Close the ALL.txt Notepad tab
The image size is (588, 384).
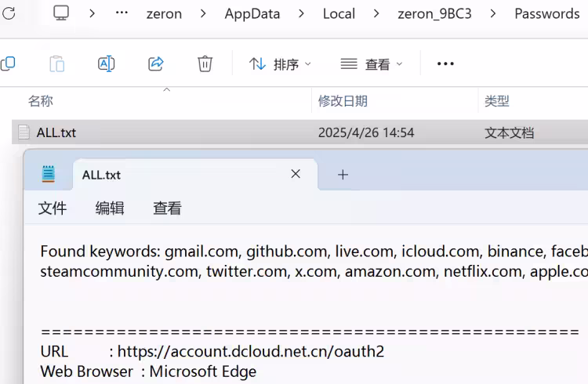coord(296,174)
